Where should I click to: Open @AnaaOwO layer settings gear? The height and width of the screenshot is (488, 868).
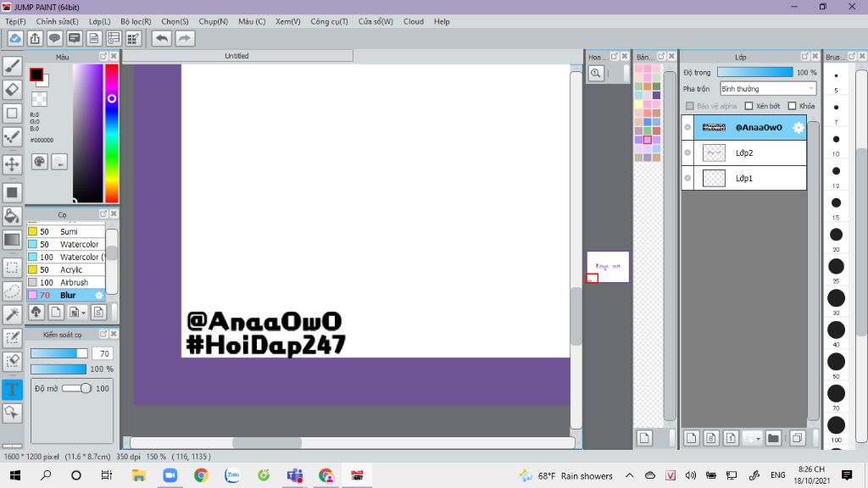click(x=798, y=127)
